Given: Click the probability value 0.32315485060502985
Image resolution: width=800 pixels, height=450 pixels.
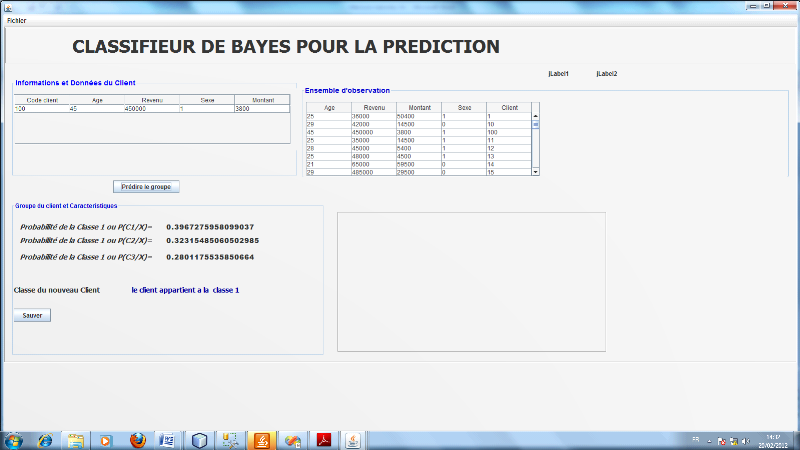Looking at the screenshot, I should pos(213,240).
